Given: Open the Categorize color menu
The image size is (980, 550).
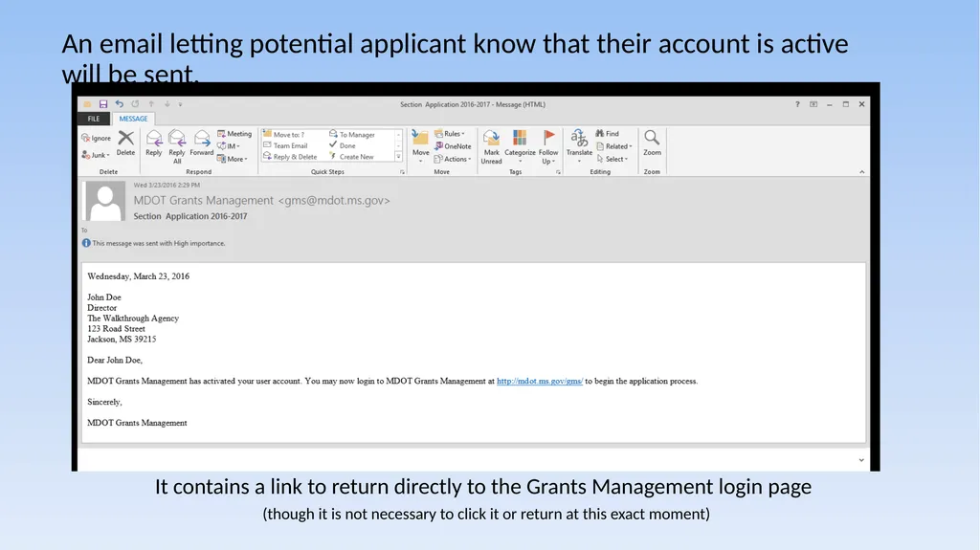Looking at the screenshot, I should point(520,147).
